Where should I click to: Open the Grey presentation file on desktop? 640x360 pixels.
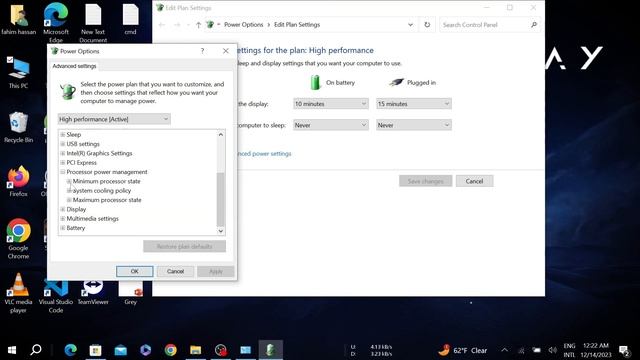[x=131, y=293]
